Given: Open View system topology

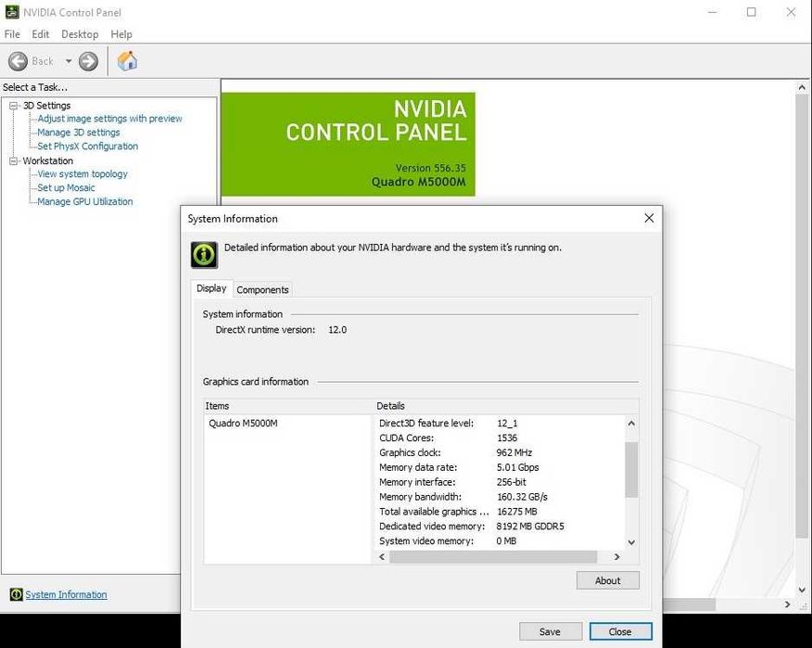Looking at the screenshot, I should pos(82,174).
